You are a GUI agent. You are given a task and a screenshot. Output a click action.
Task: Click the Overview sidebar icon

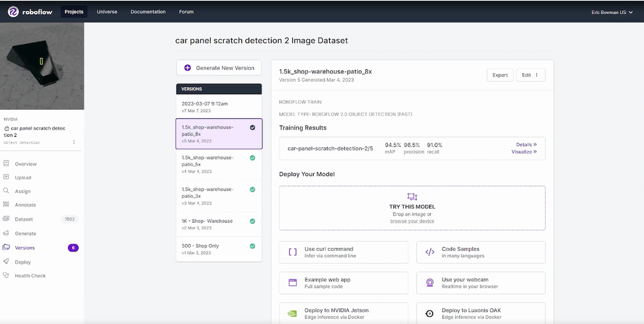click(6, 164)
